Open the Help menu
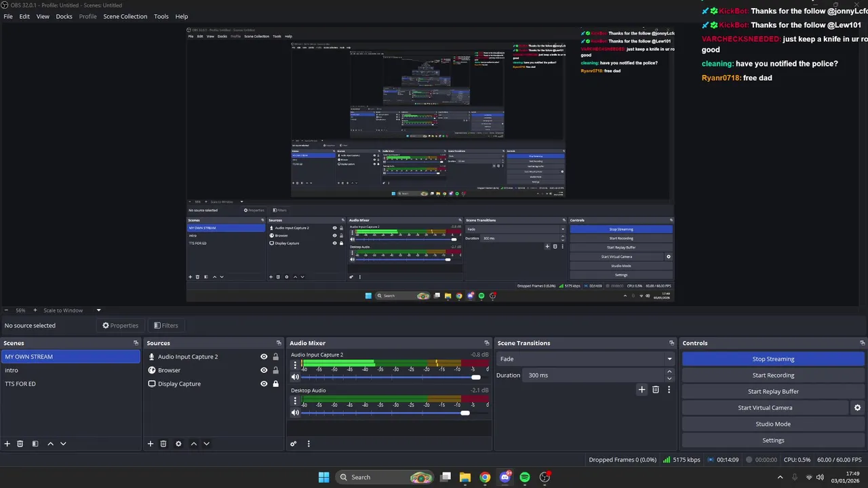 [182, 16]
